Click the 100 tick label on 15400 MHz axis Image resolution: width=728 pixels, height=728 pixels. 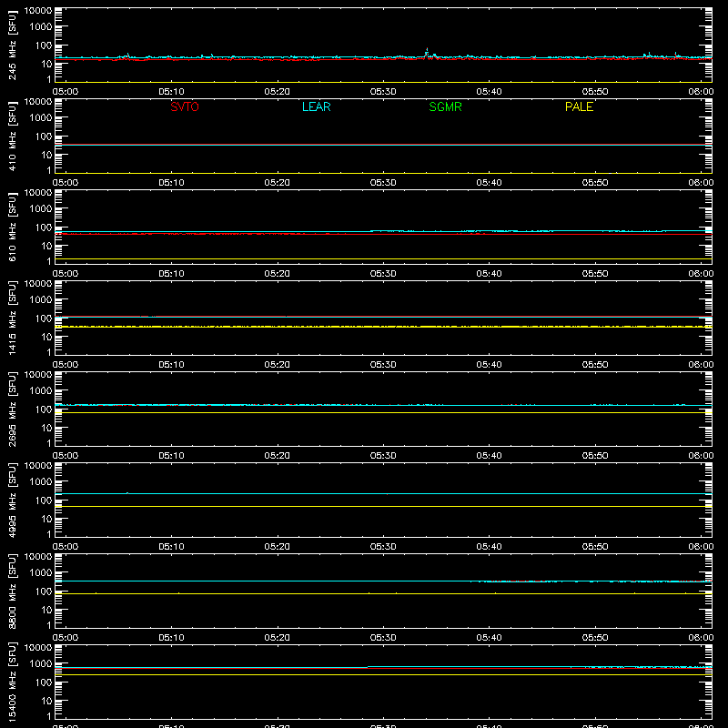(x=44, y=682)
